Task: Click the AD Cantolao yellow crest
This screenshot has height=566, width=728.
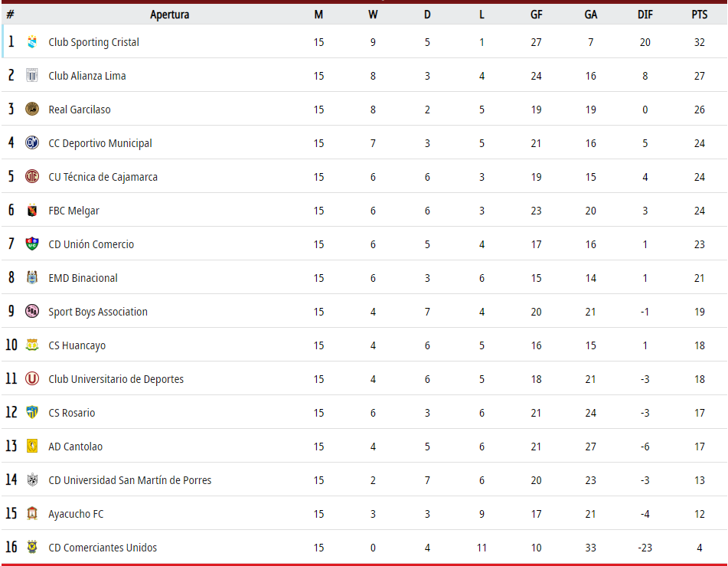Action: pyautogui.click(x=32, y=446)
